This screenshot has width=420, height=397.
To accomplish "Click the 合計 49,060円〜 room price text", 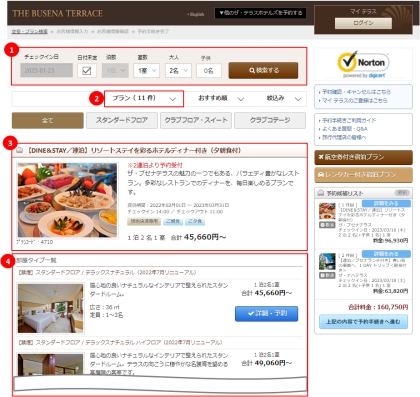I will point(266,363).
